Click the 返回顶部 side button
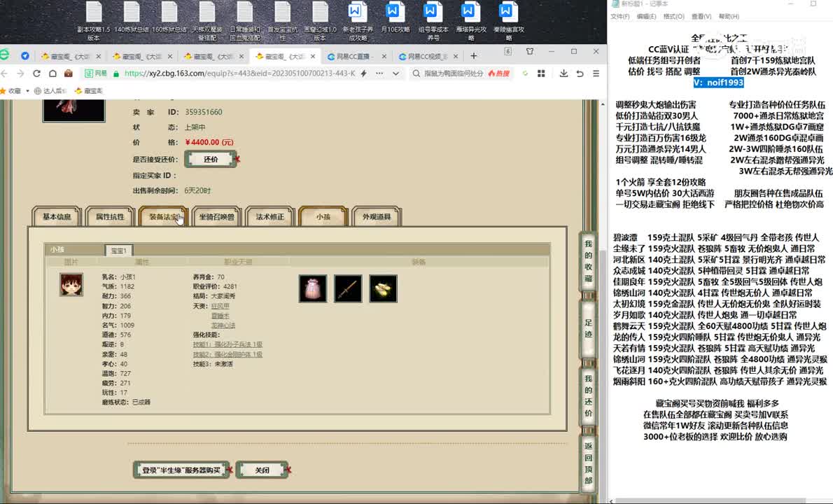The width and height of the screenshot is (833, 504). 588,463
